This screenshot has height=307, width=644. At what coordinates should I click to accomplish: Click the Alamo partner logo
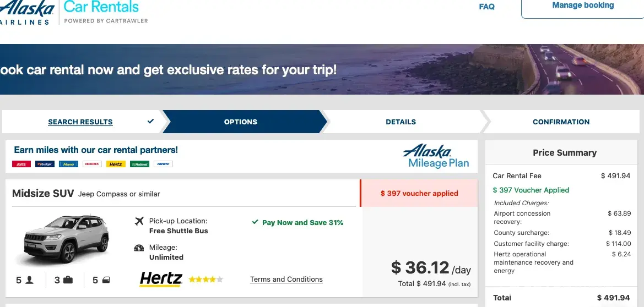(69, 164)
